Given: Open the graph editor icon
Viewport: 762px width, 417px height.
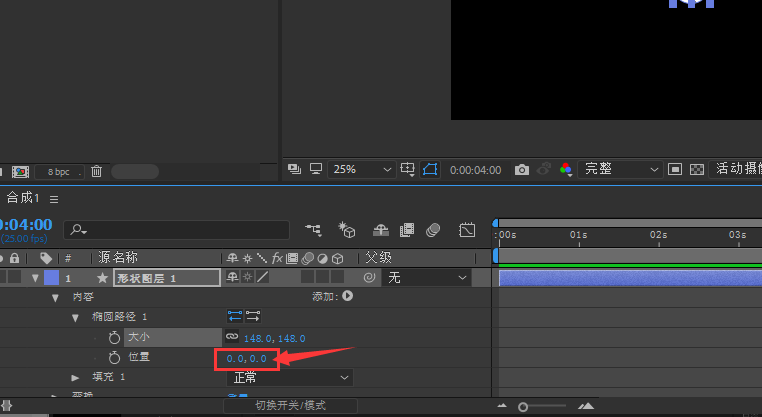Looking at the screenshot, I should point(467,230).
